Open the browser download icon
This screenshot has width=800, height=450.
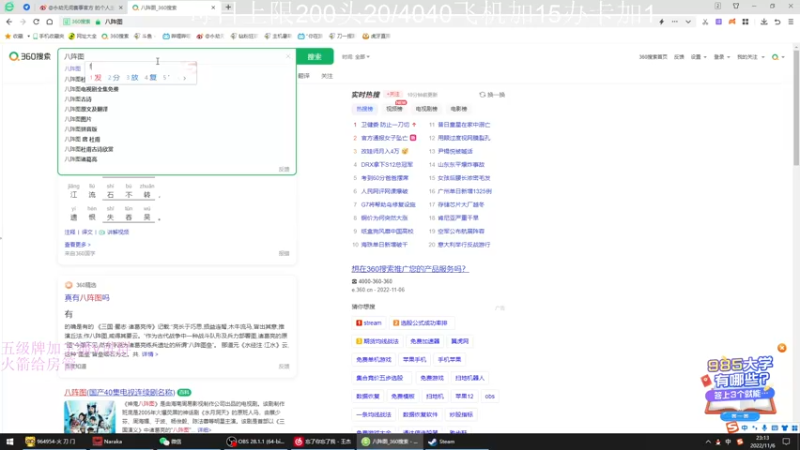click(764, 22)
